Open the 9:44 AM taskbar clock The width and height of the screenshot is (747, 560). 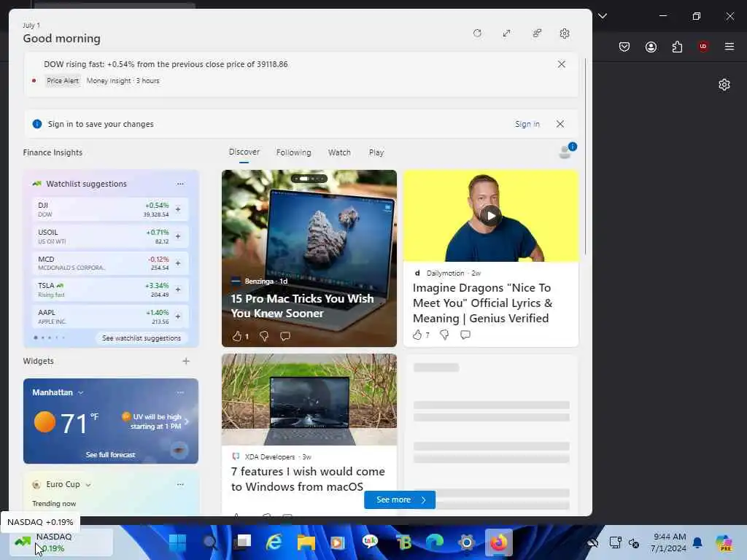(x=668, y=542)
